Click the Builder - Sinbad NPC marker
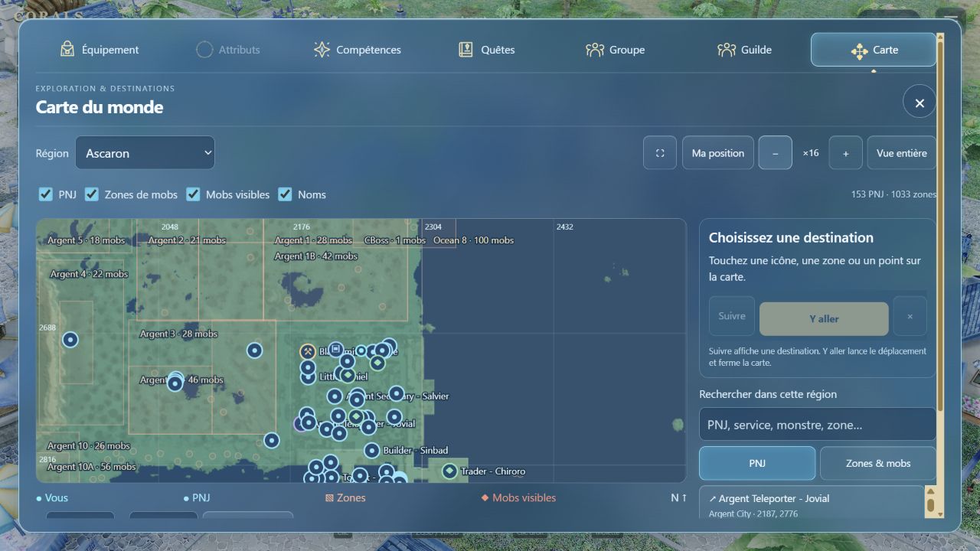 (371, 451)
